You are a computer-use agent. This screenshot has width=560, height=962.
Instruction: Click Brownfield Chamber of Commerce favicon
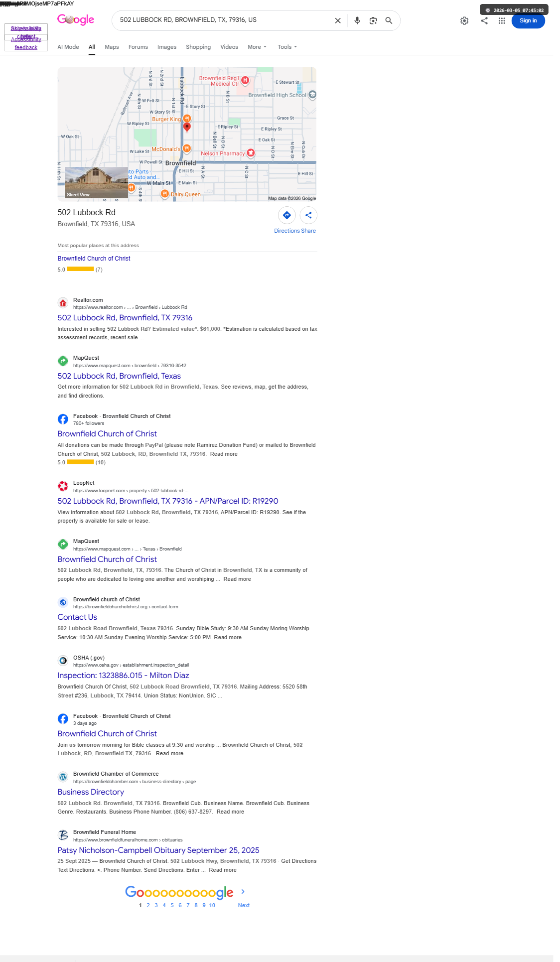(63, 777)
